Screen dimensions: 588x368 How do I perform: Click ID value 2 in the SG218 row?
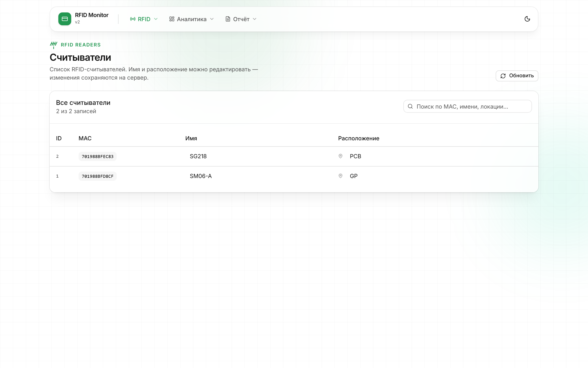pyautogui.click(x=57, y=156)
